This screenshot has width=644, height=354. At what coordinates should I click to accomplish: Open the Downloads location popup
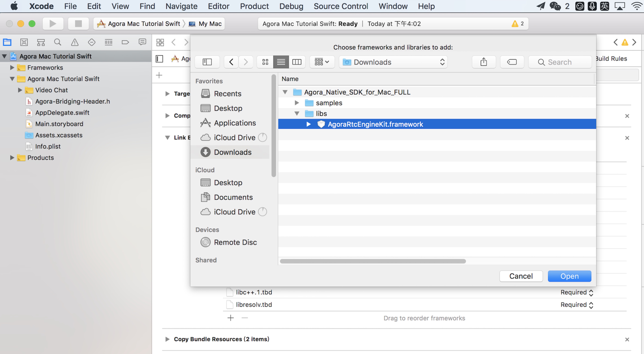(393, 62)
